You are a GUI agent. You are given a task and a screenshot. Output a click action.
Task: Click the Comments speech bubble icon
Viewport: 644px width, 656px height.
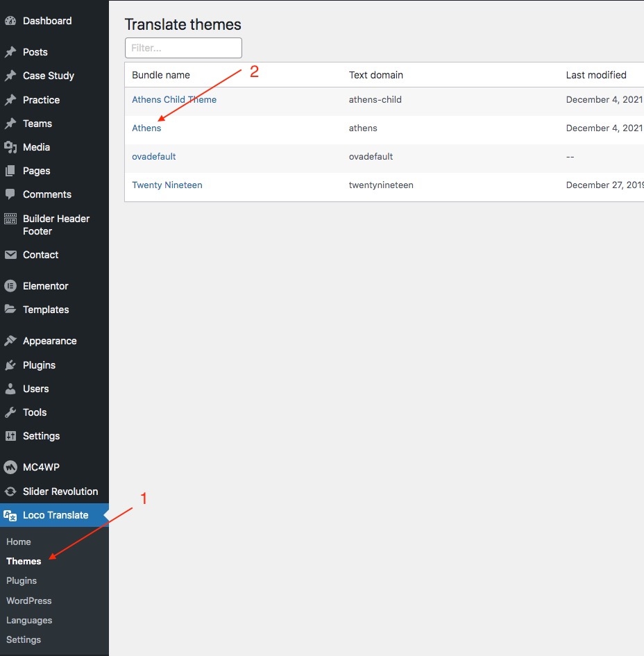click(x=10, y=194)
